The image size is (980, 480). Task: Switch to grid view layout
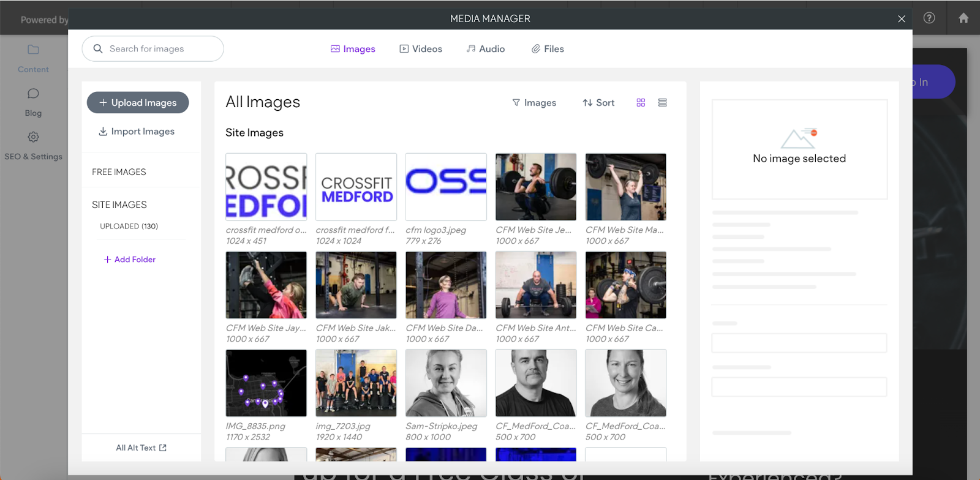(641, 103)
